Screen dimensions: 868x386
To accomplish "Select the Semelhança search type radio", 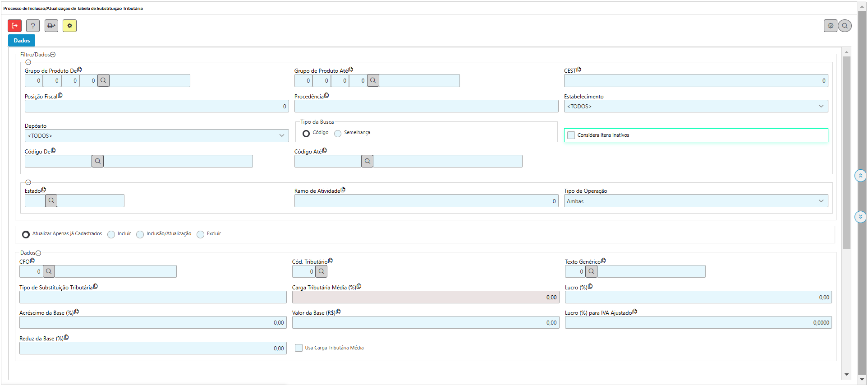I will (x=338, y=133).
